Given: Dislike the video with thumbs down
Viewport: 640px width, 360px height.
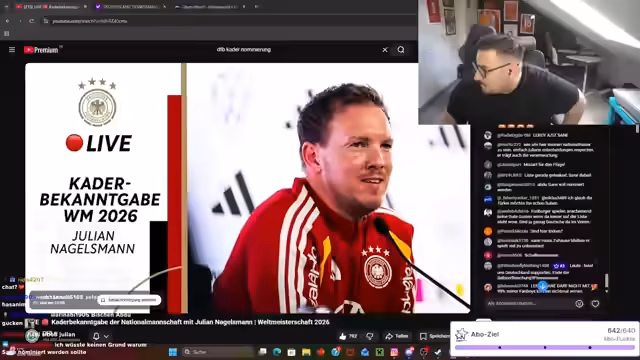Looking at the screenshot, I should coord(370,336).
